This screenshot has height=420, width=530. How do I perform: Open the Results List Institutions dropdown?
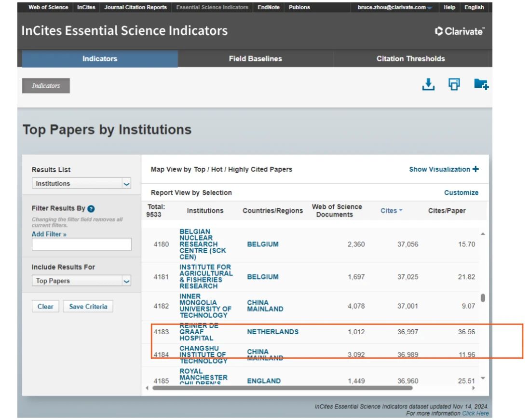pyautogui.click(x=82, y=184)
